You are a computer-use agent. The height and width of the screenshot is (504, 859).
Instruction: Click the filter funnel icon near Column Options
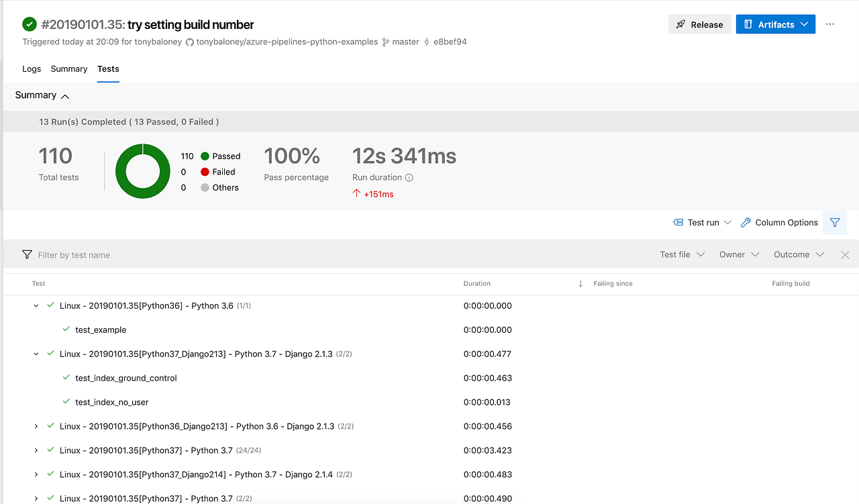coord(835,222)
